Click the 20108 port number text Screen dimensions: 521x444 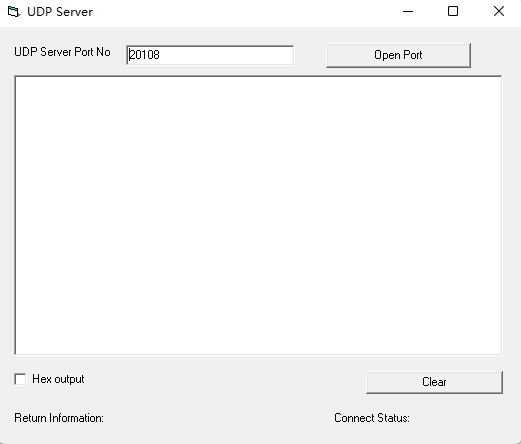pos(144,55)
